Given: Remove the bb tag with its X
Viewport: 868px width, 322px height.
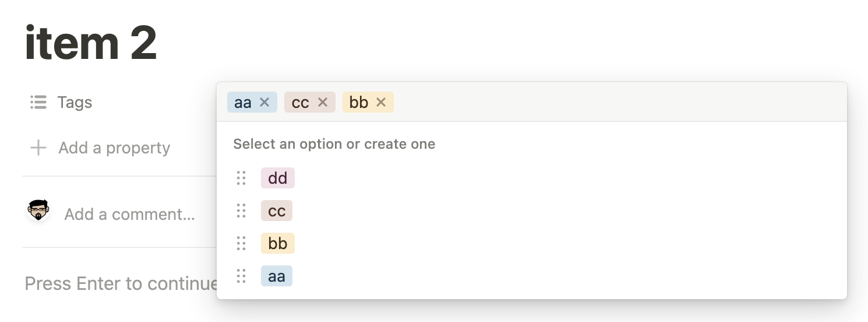Looking at the screenshot, I should click(381, 103).
